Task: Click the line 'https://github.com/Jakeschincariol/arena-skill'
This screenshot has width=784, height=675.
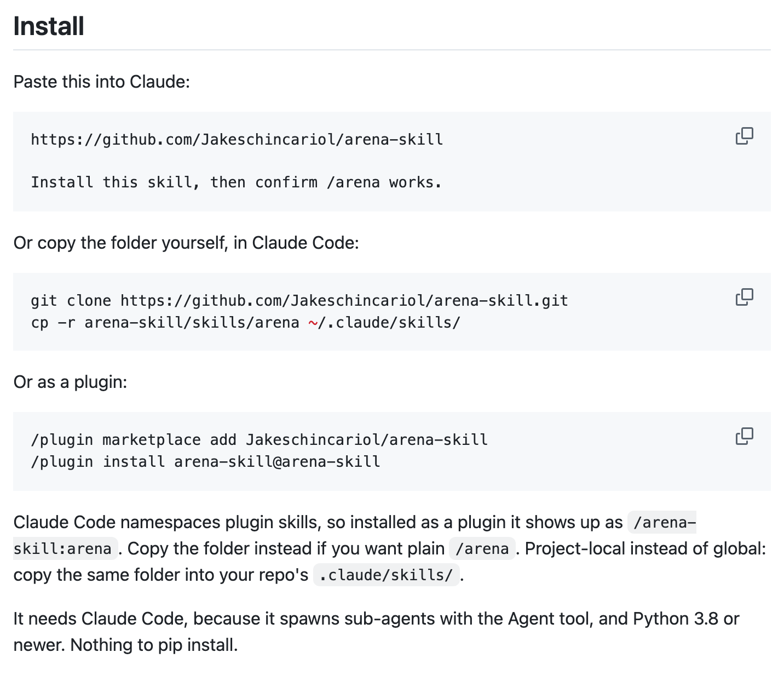Action: 237,139
